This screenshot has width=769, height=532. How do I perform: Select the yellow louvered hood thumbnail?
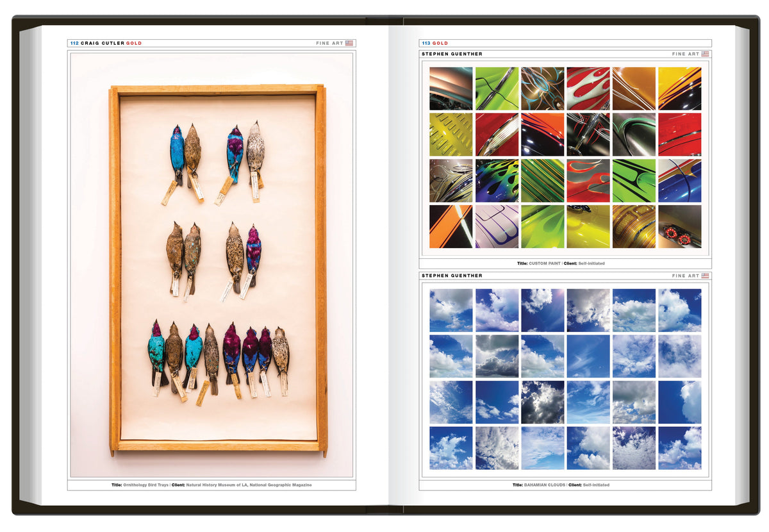coord(451,135)
